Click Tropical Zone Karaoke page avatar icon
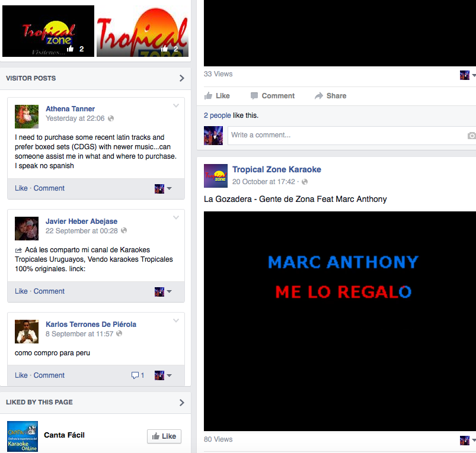Screen dimensions: 476x453 pyautogui.click(x=216, y=176)
